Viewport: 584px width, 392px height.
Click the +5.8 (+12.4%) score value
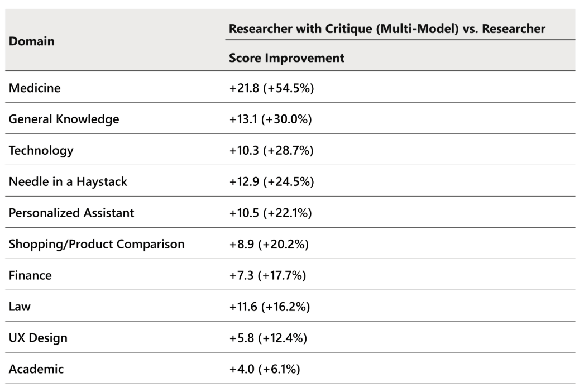pos(268,338)
